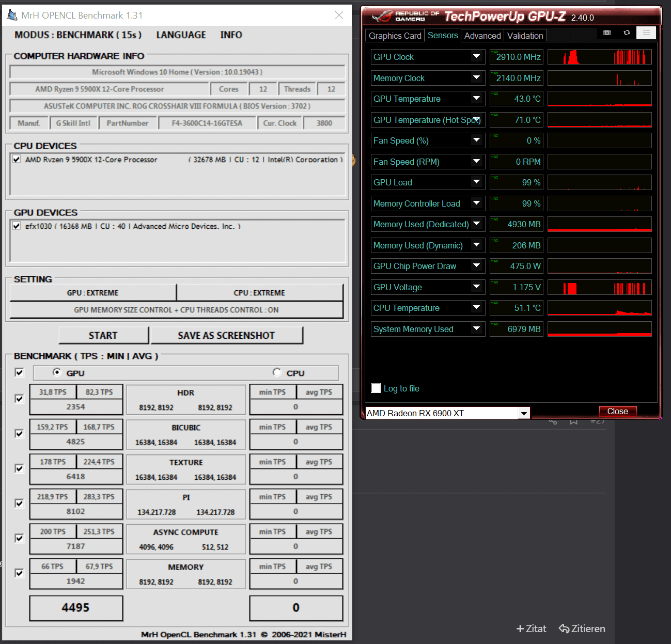Image resolution: width=671 pixels, height=644 pixels.
Task: Click the MrH OpenCL Benchmark title bar icon
Action: tap(12, 15)
